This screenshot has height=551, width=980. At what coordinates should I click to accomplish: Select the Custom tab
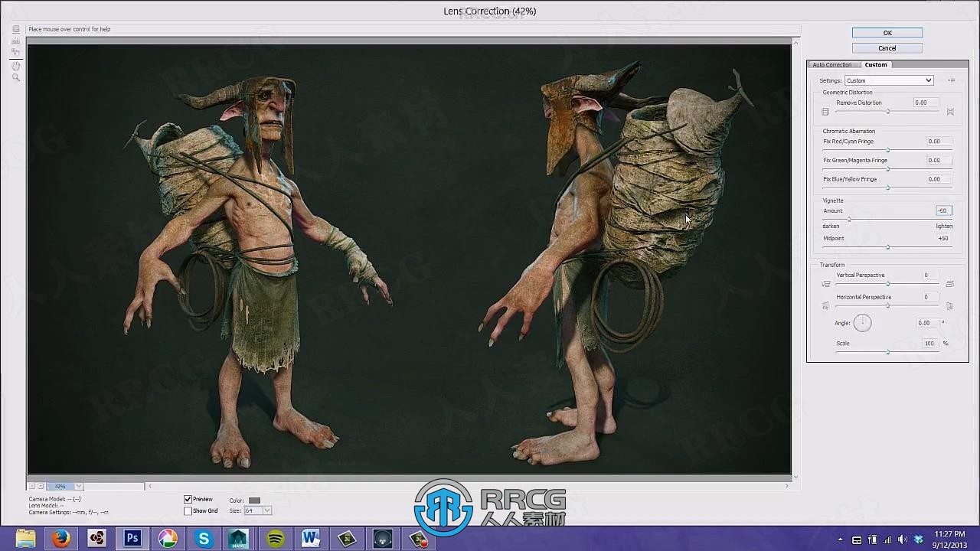(876, 65)
